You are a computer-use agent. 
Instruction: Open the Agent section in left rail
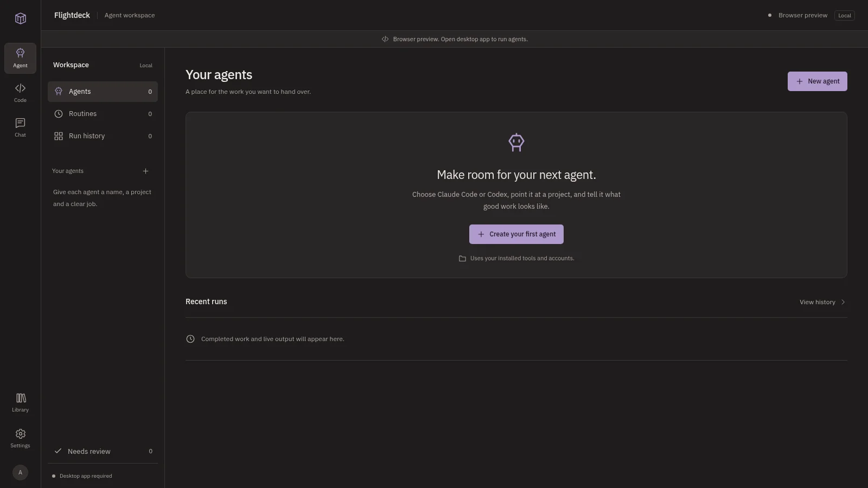pos(20,58)
